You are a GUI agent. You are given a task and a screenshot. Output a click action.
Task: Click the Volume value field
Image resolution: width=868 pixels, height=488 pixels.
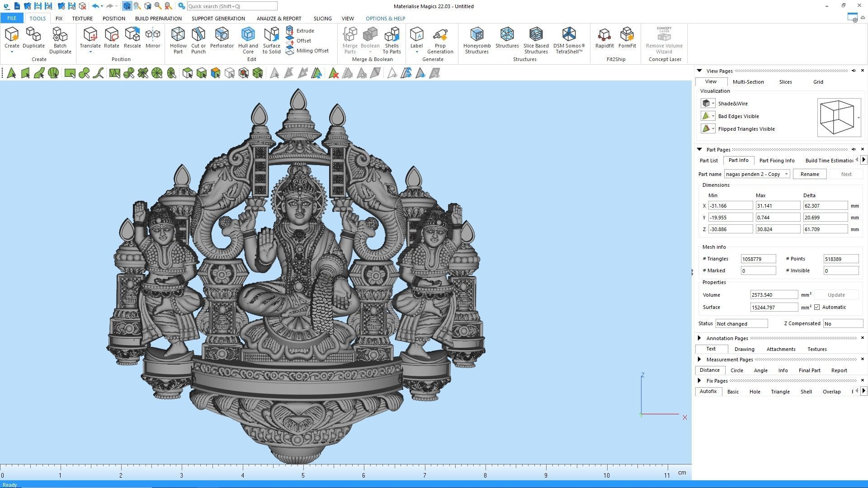click(774, 295)
